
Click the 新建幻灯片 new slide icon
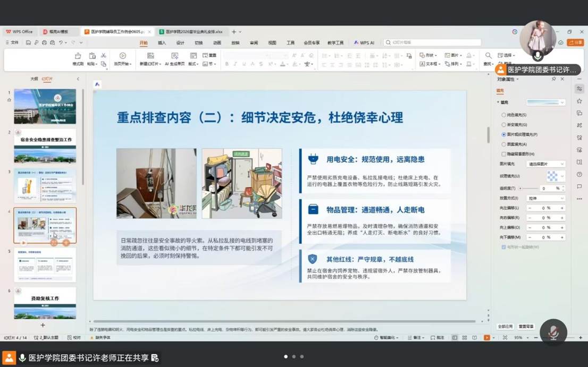pos(150,56)
